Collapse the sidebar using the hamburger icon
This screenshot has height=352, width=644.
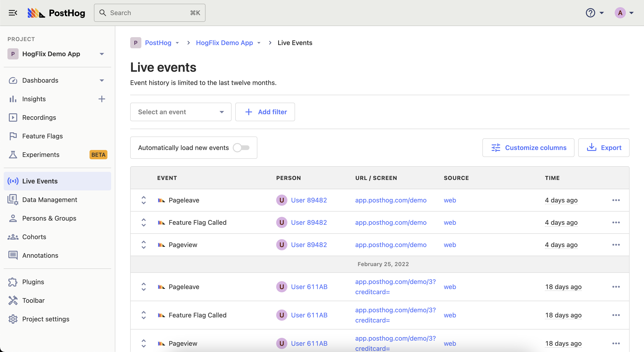pos(13,13)
